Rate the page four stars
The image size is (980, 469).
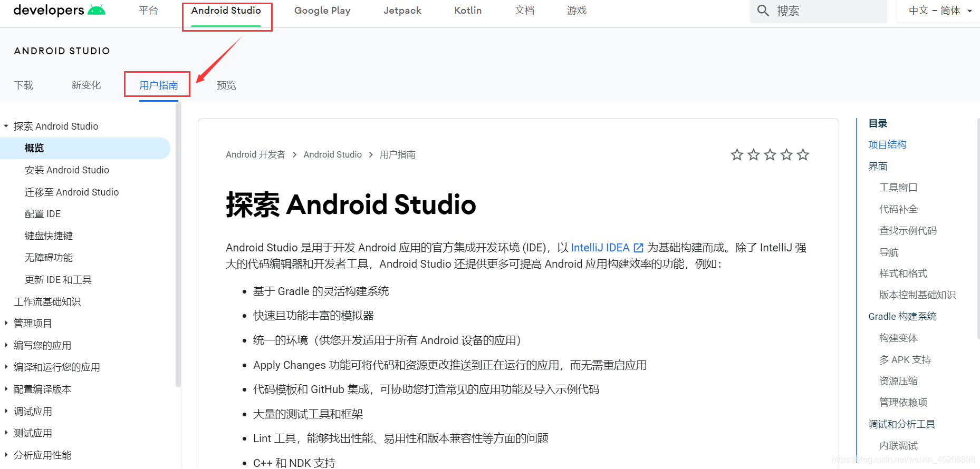coord(786,154)
